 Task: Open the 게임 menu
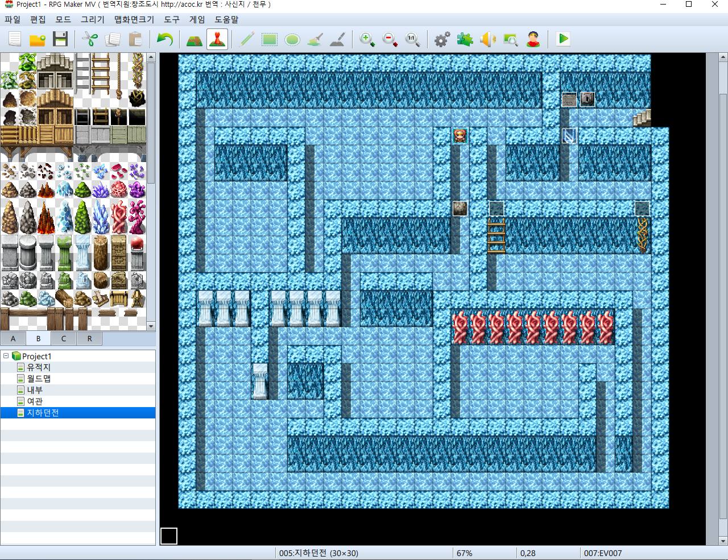(197, 19)
